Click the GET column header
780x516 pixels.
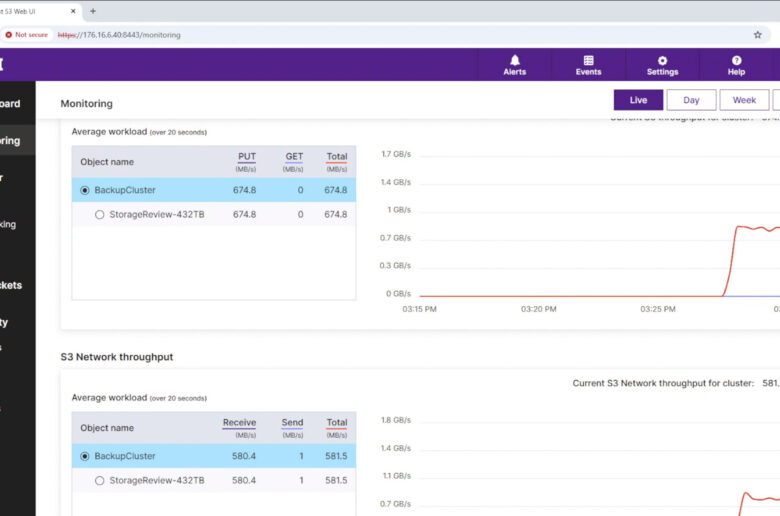click(x=294, y=157)
